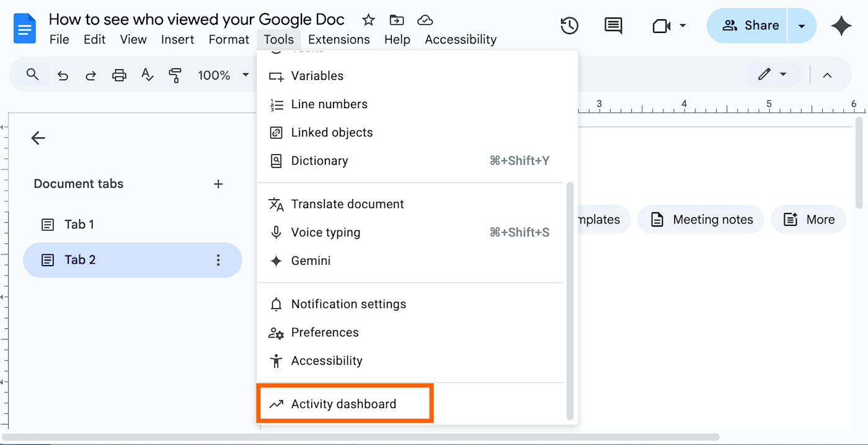The height and width of the screenshot is (445, 868).
Task: Open the Insert menu
Action: tap(178, 39)
